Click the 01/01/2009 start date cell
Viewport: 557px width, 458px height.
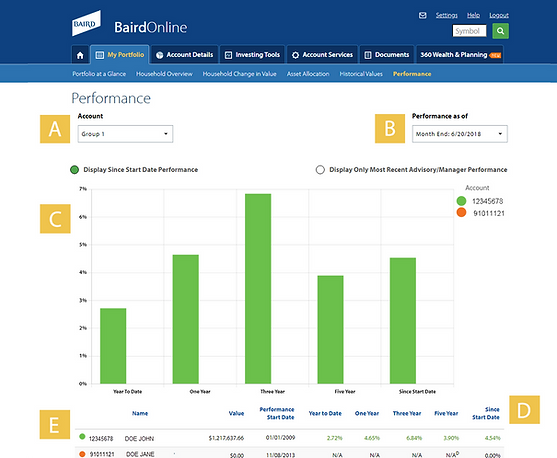280,437
